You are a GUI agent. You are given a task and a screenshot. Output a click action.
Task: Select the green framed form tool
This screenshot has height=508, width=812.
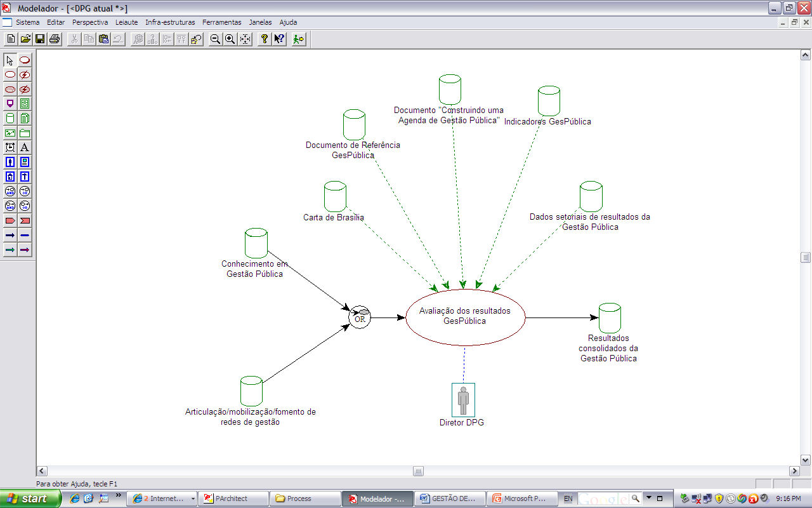[x=25, y=104]
